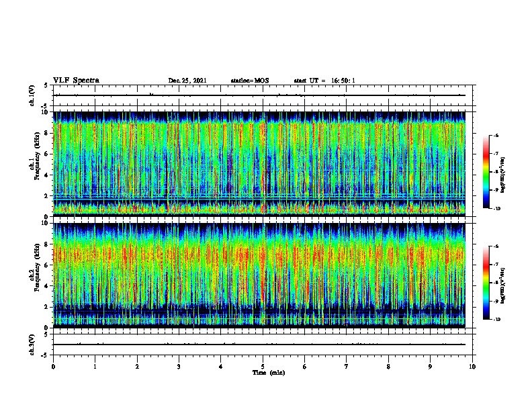532x411 pixels.
Task: Click the "Time (min)" x-axis label
Action: click(269, 373)
